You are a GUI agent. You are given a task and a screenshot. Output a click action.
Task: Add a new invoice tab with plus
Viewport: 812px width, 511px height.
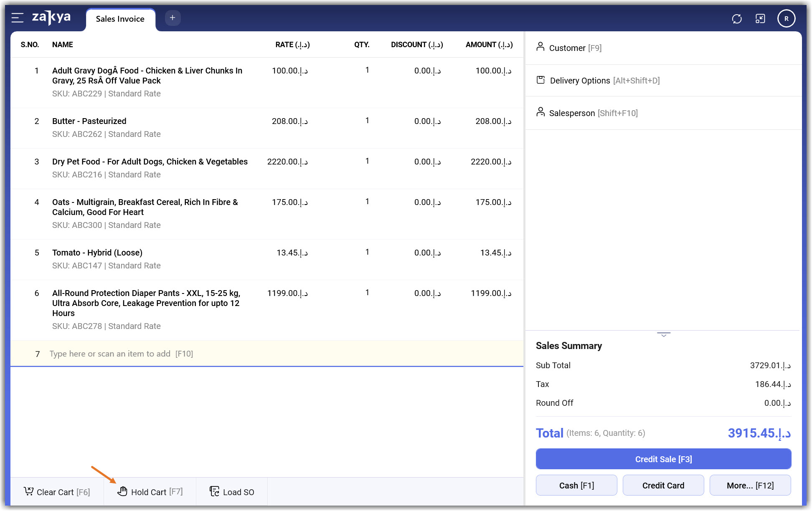[173, 18]
